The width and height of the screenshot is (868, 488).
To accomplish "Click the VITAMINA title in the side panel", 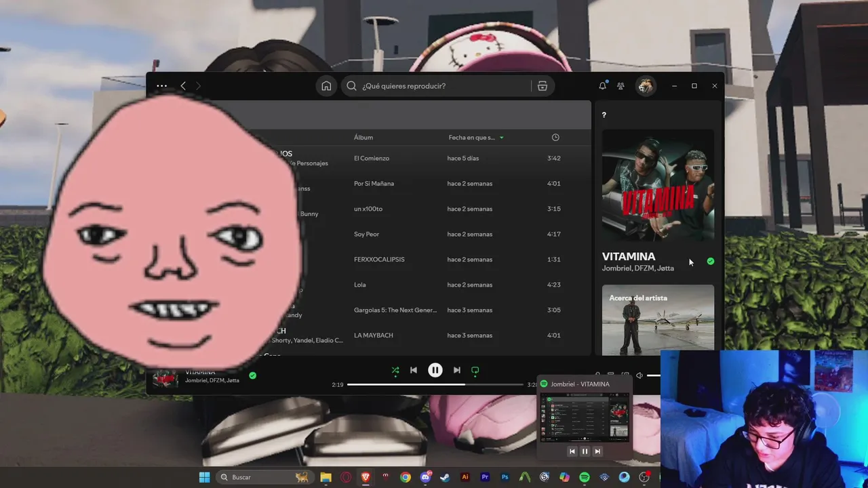I will [629, 257].
